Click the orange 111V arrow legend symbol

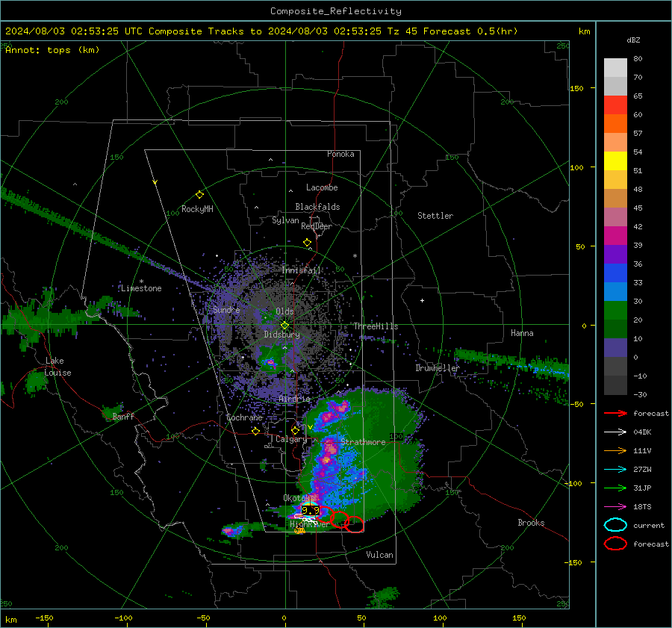(615, 450)
